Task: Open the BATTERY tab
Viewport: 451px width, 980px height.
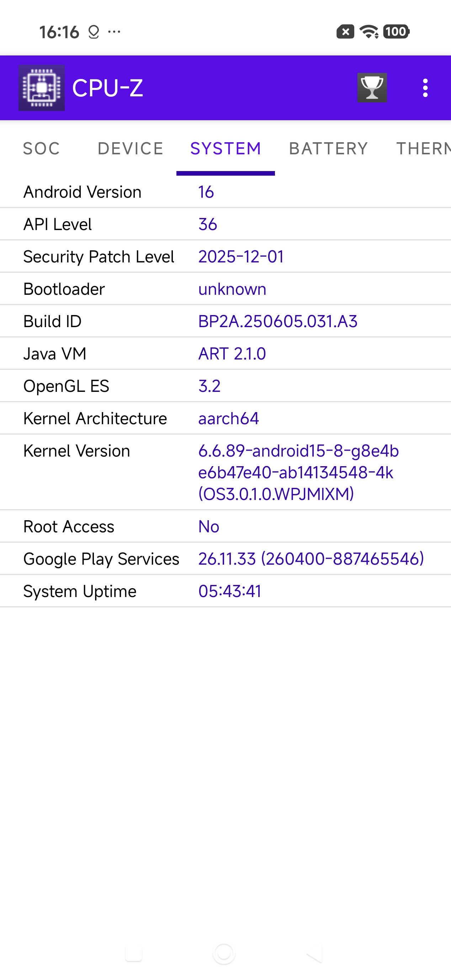Action: [x=328, y=148]
